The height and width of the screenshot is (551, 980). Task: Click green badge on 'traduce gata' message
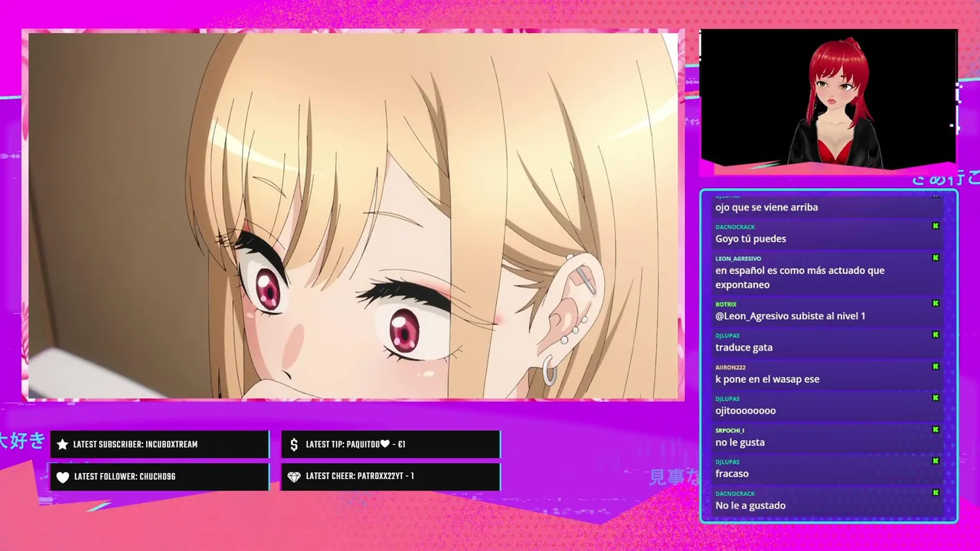point(936,334)
